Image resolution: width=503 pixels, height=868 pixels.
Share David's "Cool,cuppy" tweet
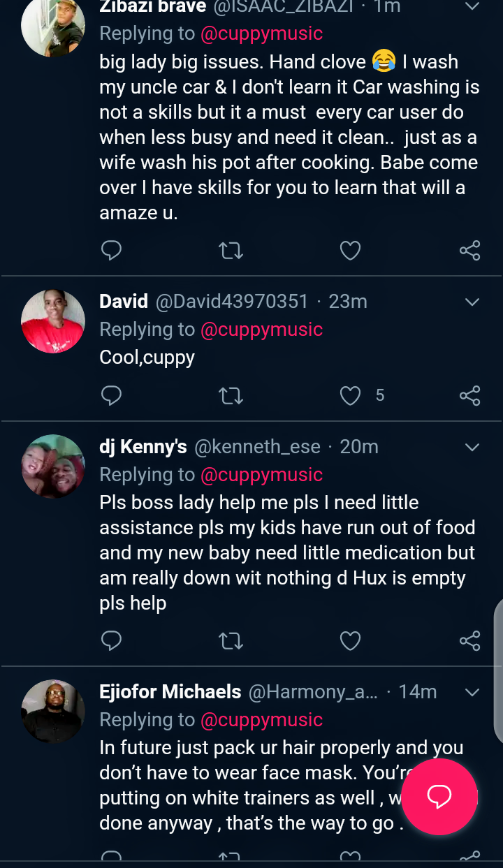469,395
